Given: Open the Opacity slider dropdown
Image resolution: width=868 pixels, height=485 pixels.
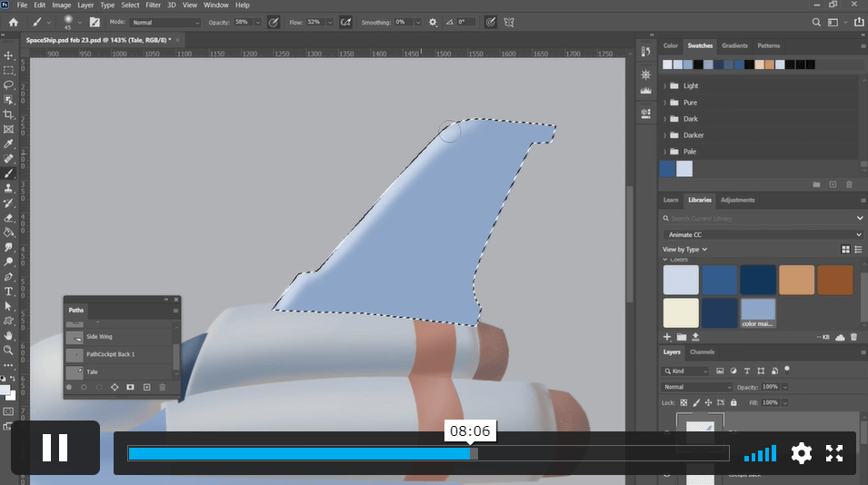Looking at the screenshot, I should [x=257, y=23].
